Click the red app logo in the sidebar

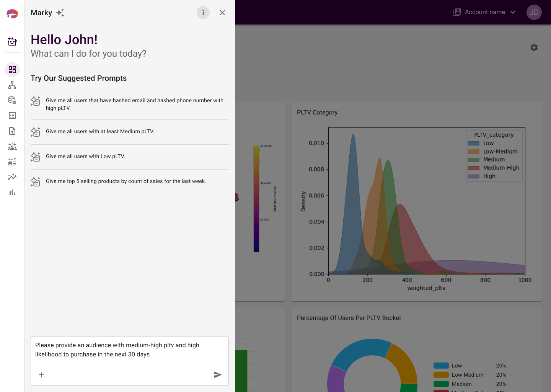[12, 14]
